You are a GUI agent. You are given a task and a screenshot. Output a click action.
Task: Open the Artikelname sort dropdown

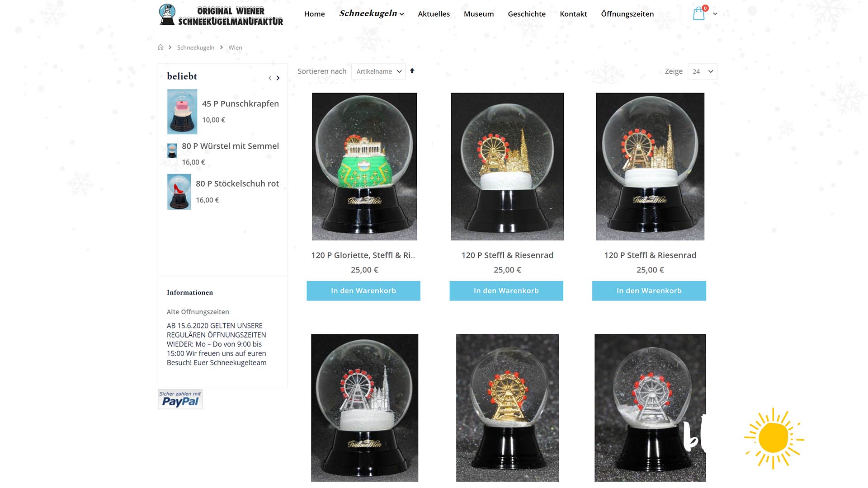(x=378, y=71)
